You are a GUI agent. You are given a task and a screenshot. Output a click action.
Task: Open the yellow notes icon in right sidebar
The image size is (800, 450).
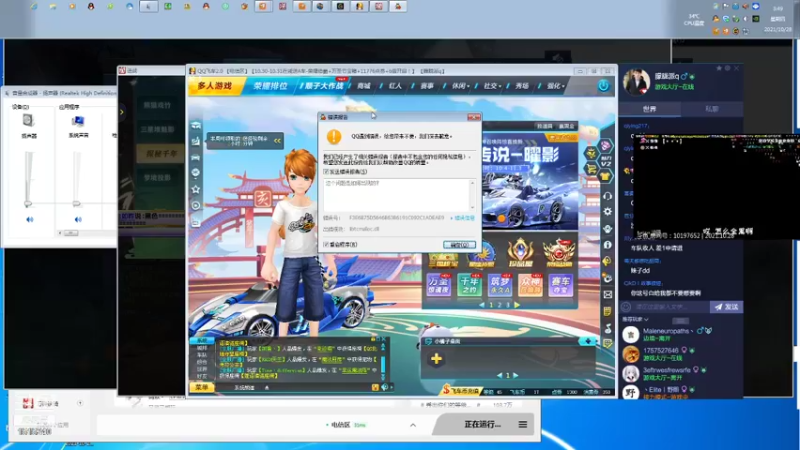pos(607,311)
